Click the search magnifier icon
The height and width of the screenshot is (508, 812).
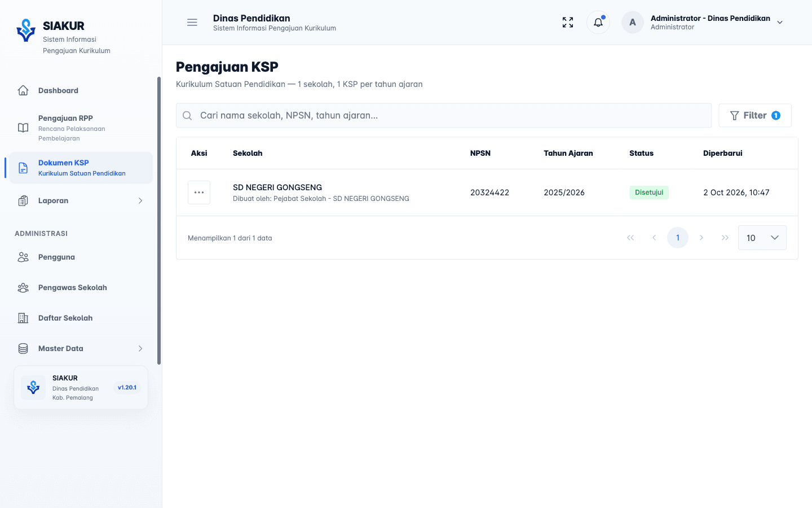tap(187, 116)
